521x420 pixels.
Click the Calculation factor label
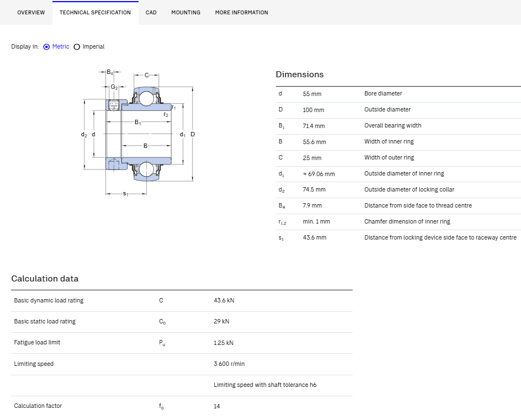38,406
